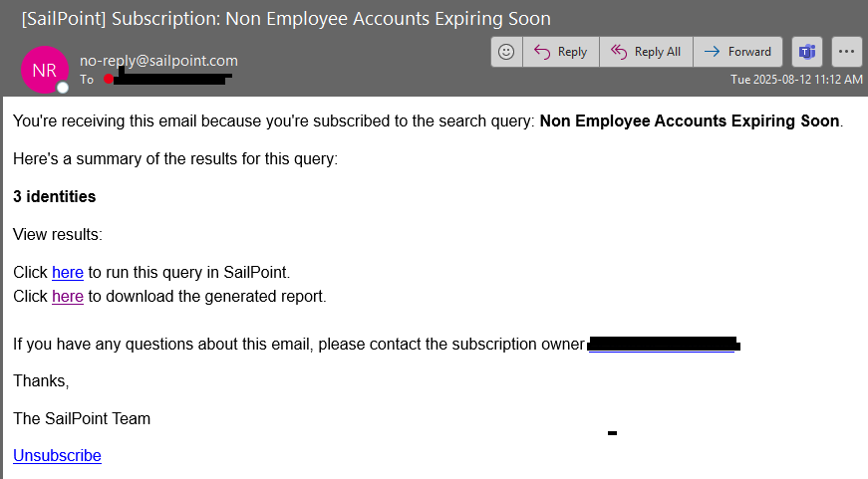Click the email subject line
Image resolution: width=868 pixels, height=479 pixels.
pos(286,18)
